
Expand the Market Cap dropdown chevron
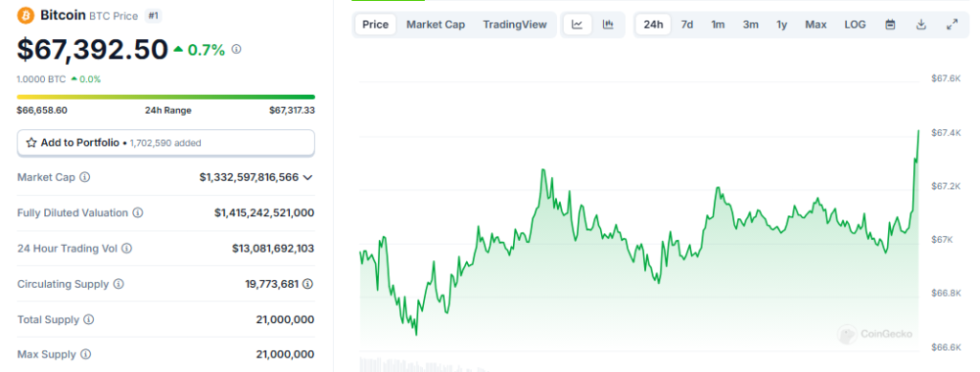pyautogui.click(x=307, y=177)
